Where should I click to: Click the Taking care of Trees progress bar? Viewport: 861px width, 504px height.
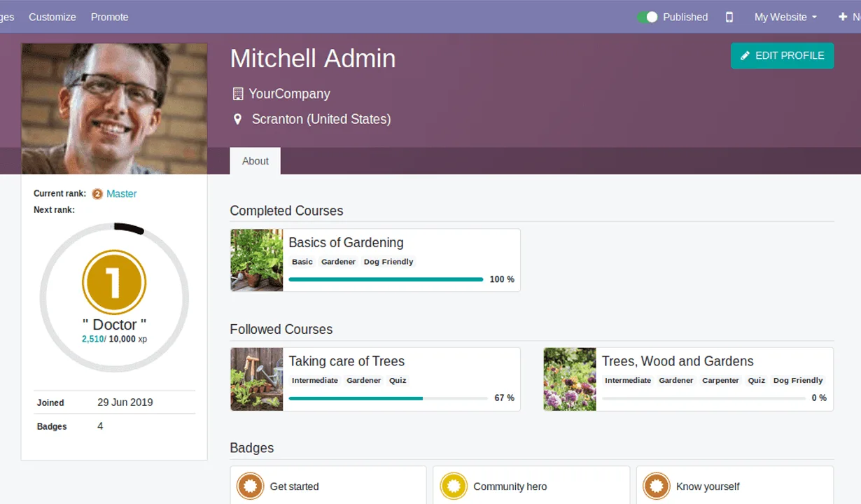(x=388, y=398)
